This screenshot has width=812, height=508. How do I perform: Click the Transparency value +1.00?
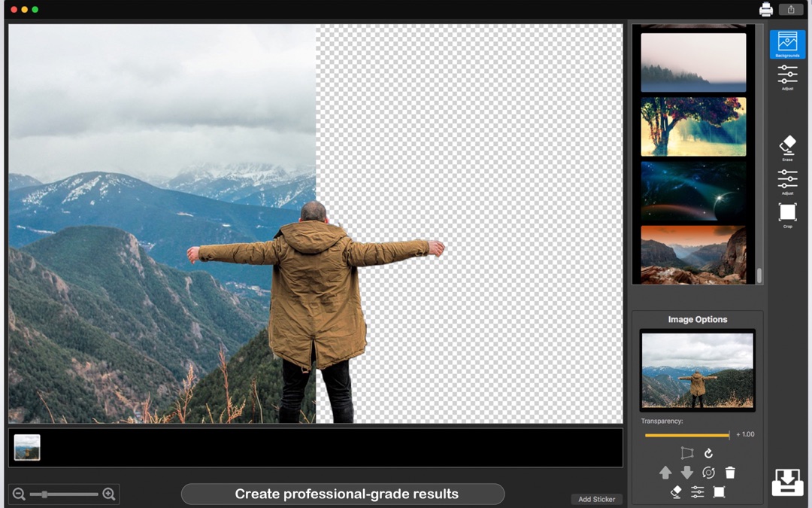[745, 434]
